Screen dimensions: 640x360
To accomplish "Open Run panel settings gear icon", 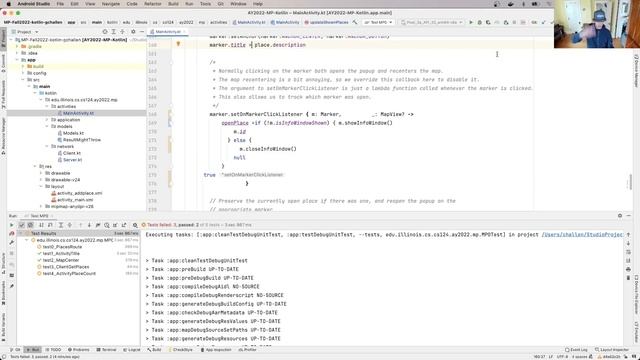I will click(x=620, y=216).
